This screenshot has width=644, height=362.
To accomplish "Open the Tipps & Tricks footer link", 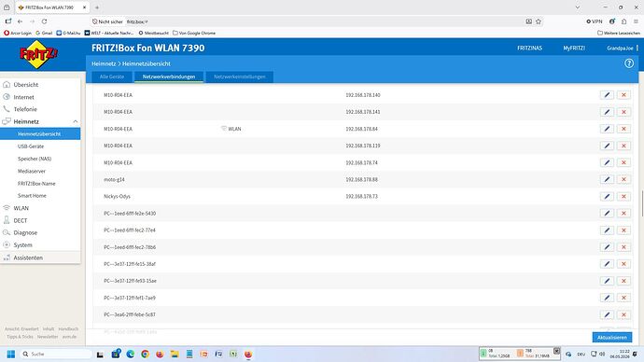I will tap(20, 337).
